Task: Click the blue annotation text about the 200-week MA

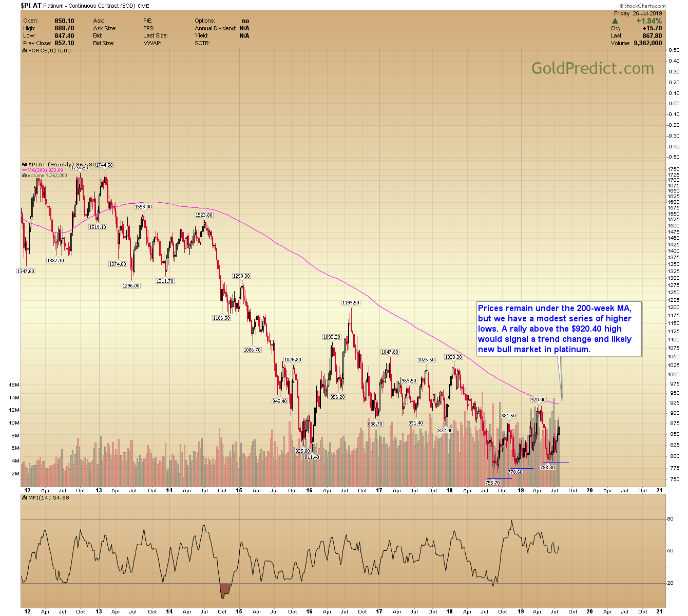Action: click(555, 329)
